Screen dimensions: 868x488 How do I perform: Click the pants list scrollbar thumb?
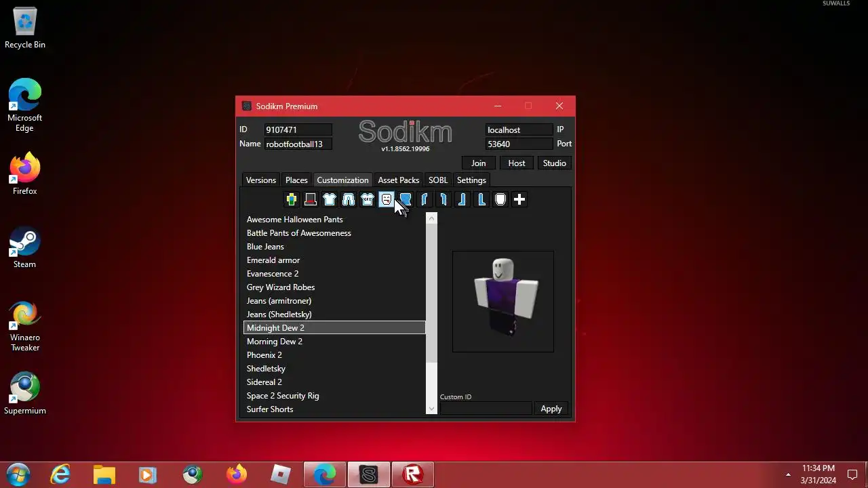[431, 293]
